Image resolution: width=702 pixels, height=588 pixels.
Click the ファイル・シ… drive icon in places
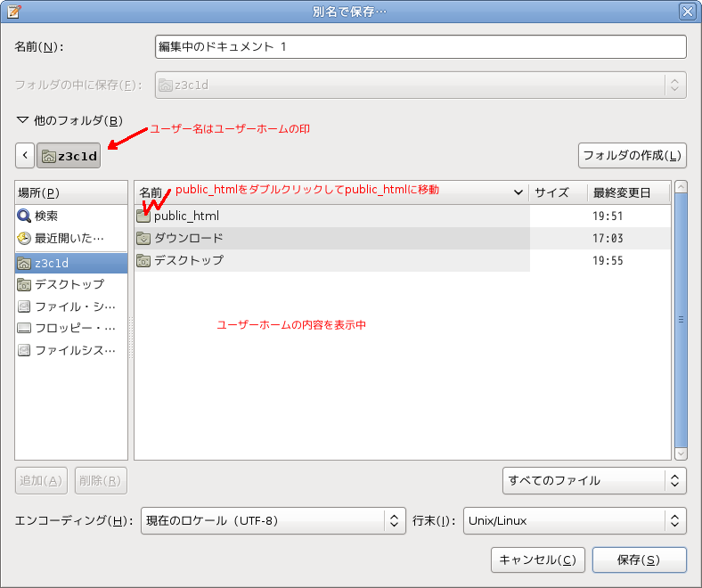(24, 306)
